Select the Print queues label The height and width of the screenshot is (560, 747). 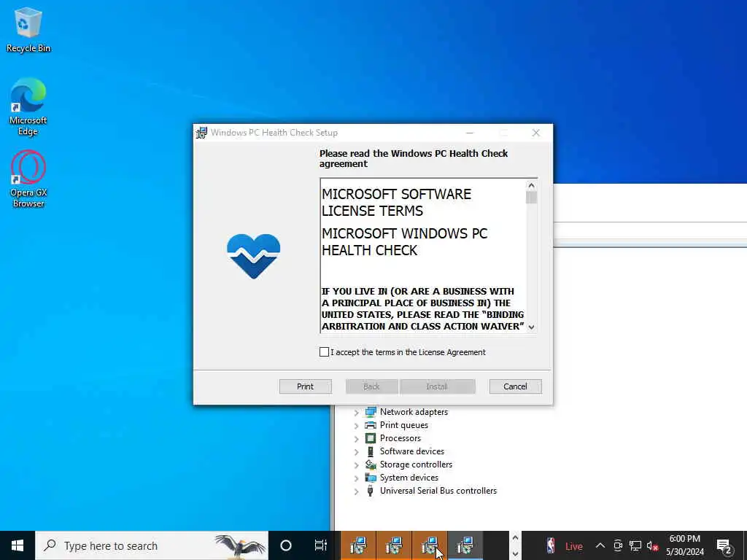(x=404, y=425)
